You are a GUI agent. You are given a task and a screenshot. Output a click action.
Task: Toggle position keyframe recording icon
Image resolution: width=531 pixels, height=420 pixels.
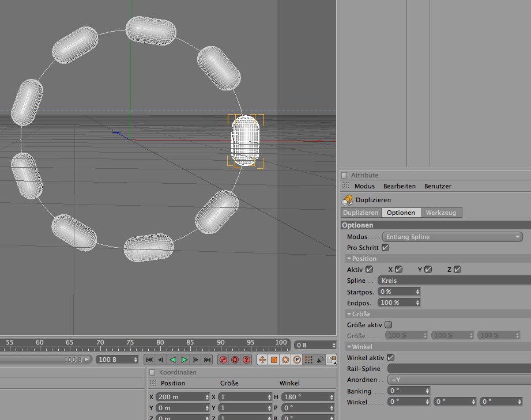click(262, 360)
